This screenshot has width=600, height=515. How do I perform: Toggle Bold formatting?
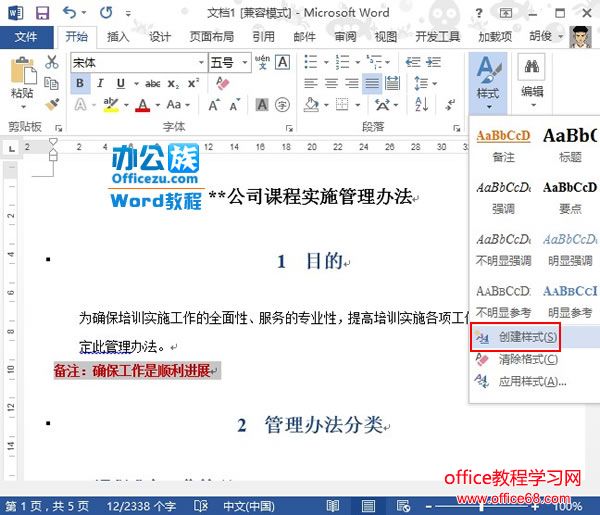[80, 83]
